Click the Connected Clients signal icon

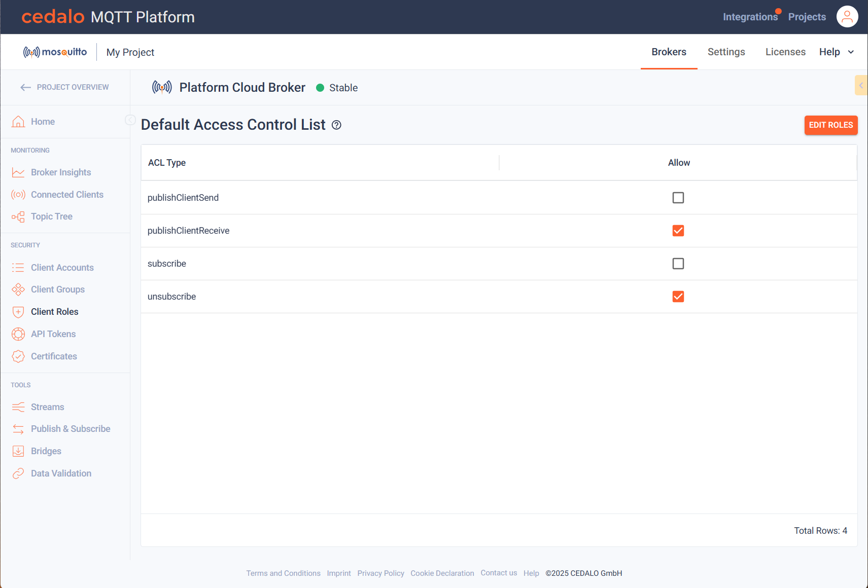point(18,195)
